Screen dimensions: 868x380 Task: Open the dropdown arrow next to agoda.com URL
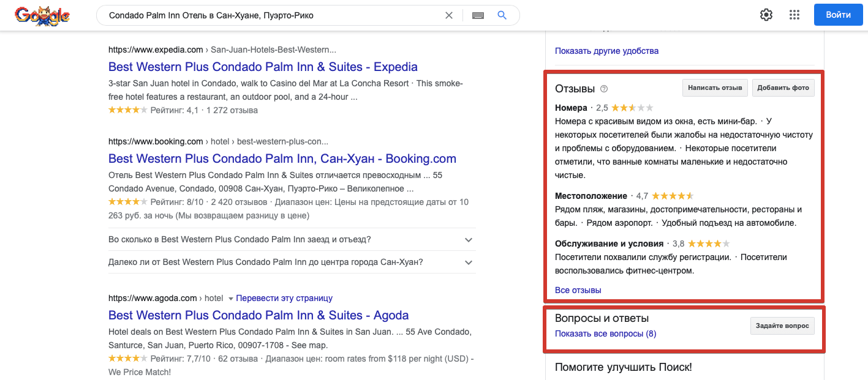[x=231, y=299]
